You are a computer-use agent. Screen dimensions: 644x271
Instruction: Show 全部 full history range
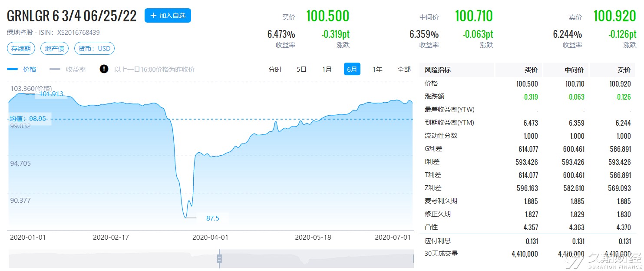404,69
